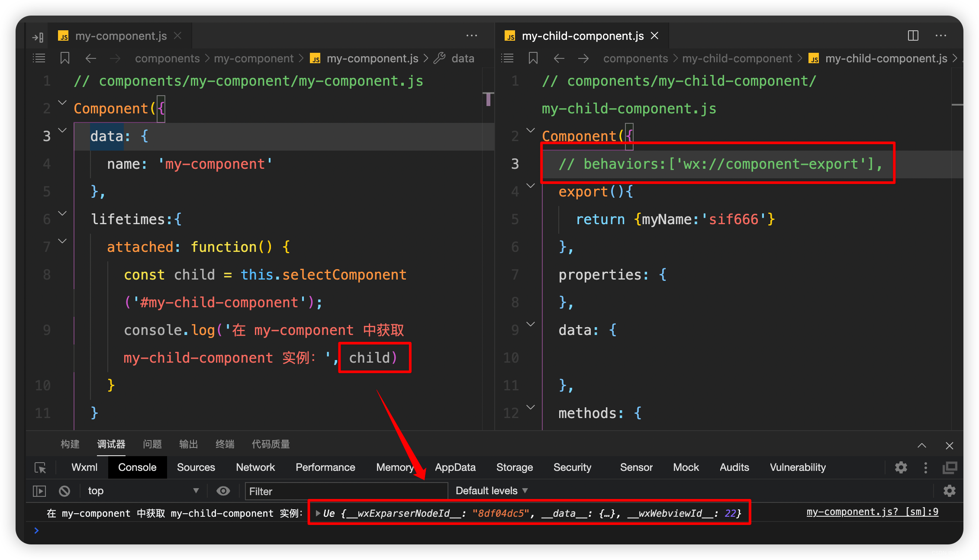Collapse Component fold arrow in right editor
Screen dimensions: 979x560
point(531,130)
